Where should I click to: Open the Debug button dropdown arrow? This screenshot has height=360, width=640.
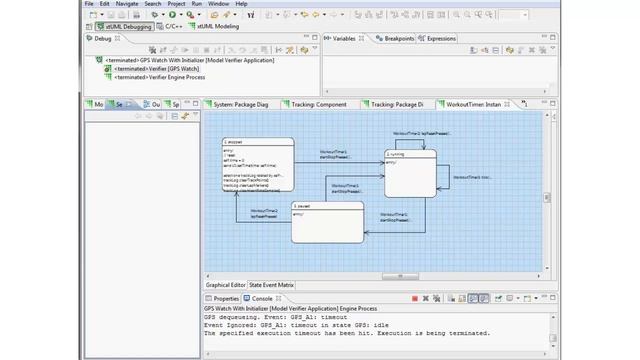tap(163, 15)
